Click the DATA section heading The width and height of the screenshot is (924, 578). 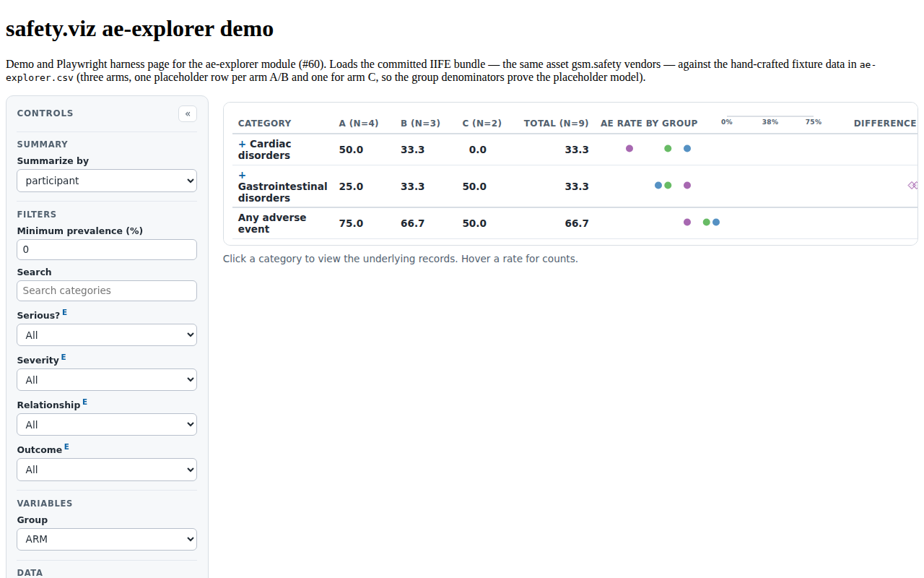[x=30, y=573]
